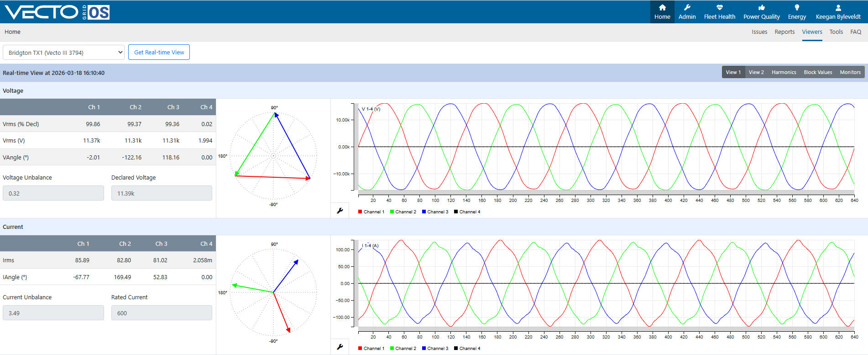The image size is (868, 355).
Task: Click the Home house icon
Action: pos(662,8)
